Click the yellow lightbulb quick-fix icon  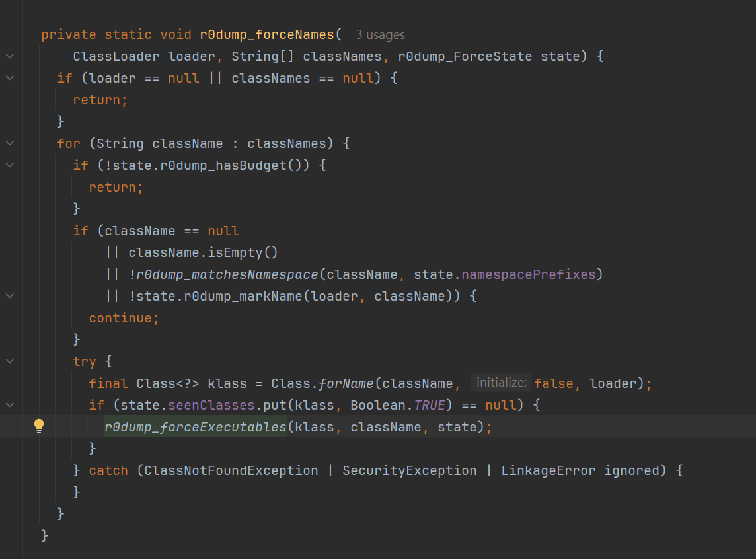[x=39, y=426]
